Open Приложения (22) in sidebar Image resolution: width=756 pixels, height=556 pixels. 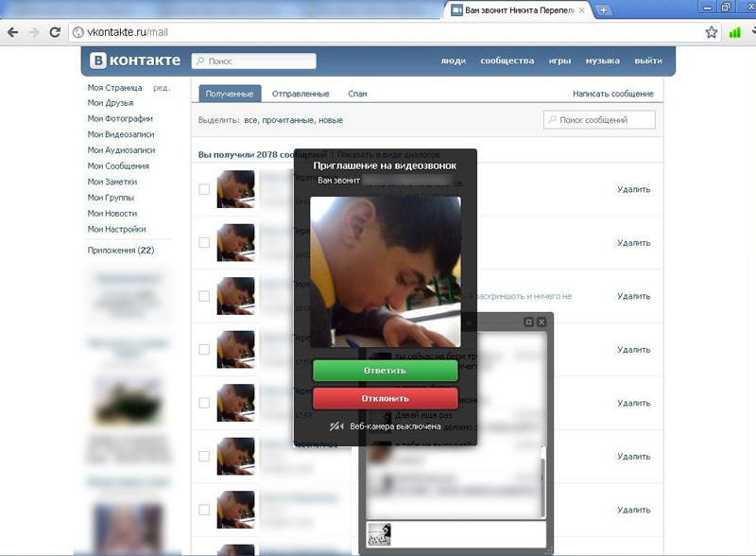(x=121, y=250)
